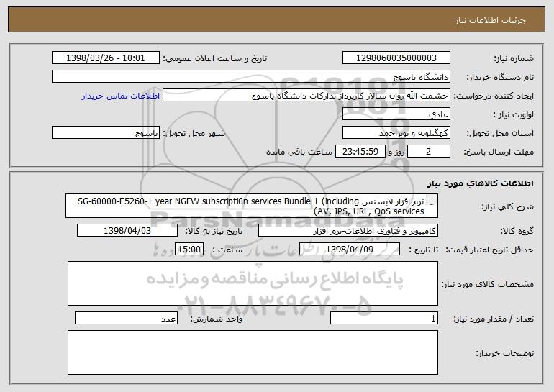The width and height of the screenshot is (554, 392).
Task: Click the label مشخصات کالای مورد نیاز
Action: [x=488, y=284]
